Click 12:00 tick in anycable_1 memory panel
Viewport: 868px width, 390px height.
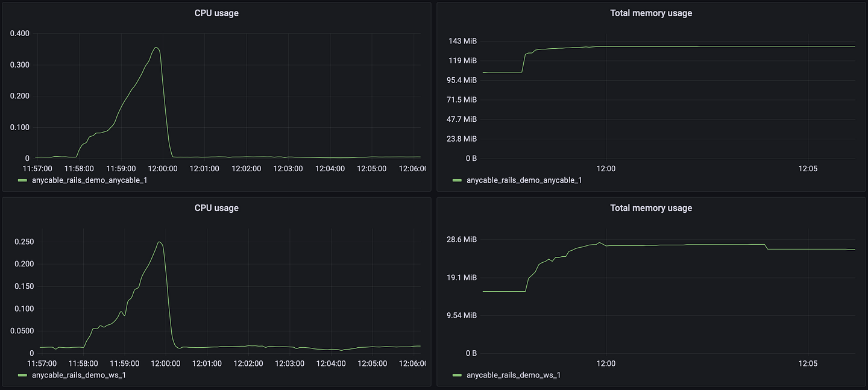(606, 169)
